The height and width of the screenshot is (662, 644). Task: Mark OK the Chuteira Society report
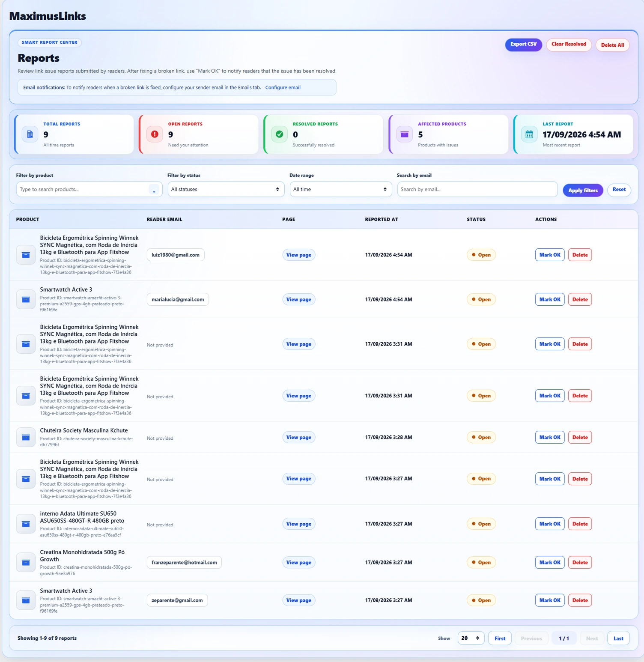[x=550, y=437]
